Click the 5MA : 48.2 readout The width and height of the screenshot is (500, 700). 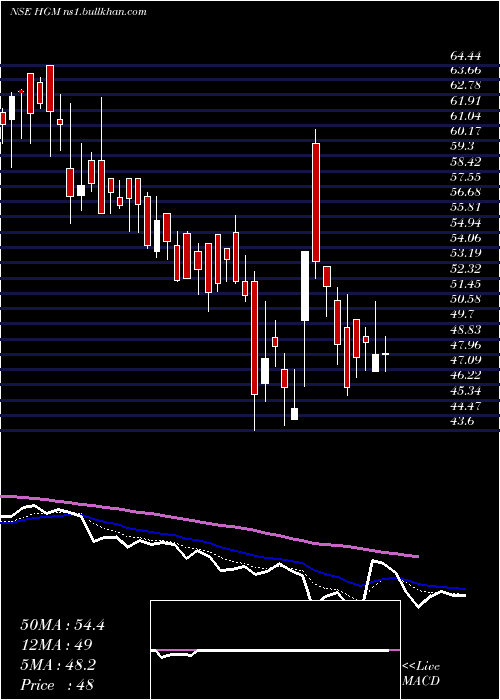click(x=58, y=665)
